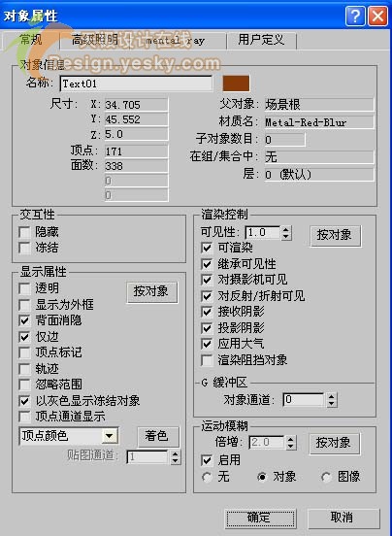Viewport: 392px width, 536px height.
Task: Enable 渲染阻挡对象 checkbox
Action: tap(207, 360)
